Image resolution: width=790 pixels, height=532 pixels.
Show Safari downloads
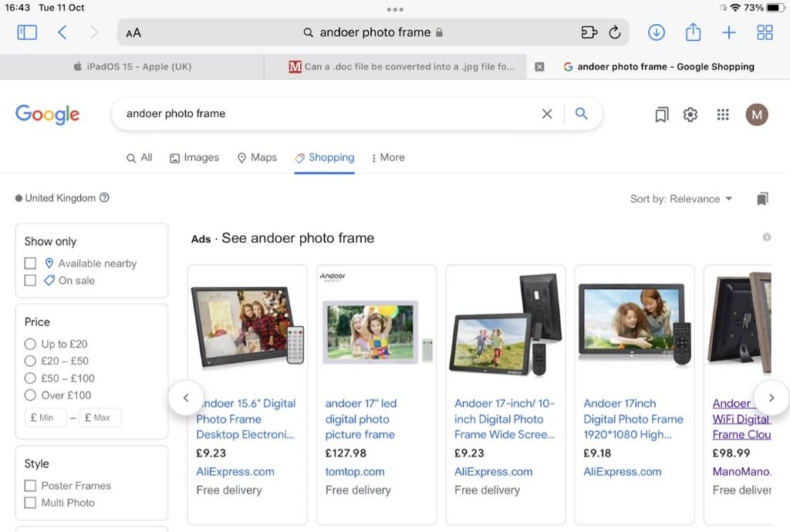point(656,32)
